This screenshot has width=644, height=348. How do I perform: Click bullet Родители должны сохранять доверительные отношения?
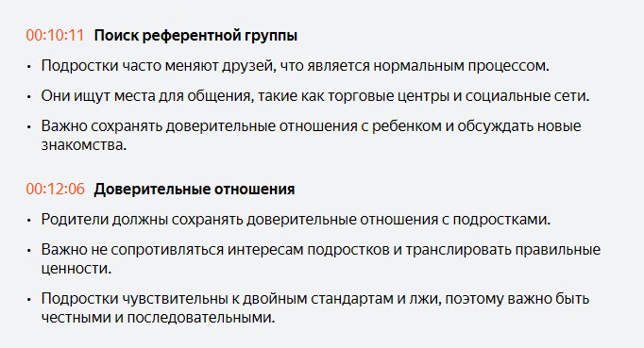coord(296,220)
